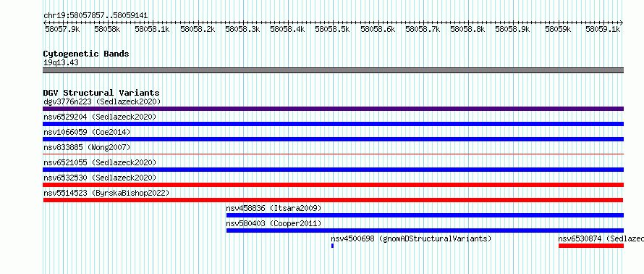Image resolution: width=644 pixels, height=274 pixels.
Task: Open the nsv580403 (Cooper2011) variant label
Action: coord(274,223)
